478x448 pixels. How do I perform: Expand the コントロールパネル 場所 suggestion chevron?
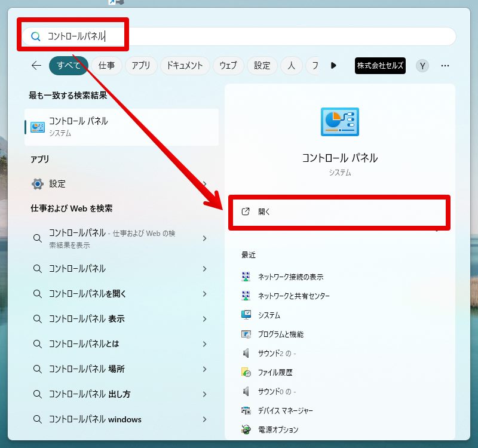[204, 369]
